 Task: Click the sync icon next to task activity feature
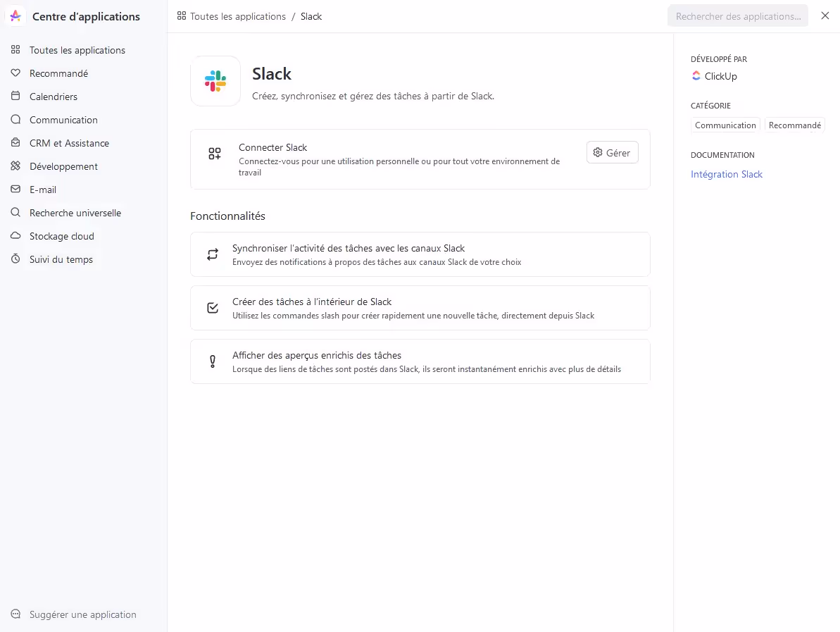tap(213, 254)
